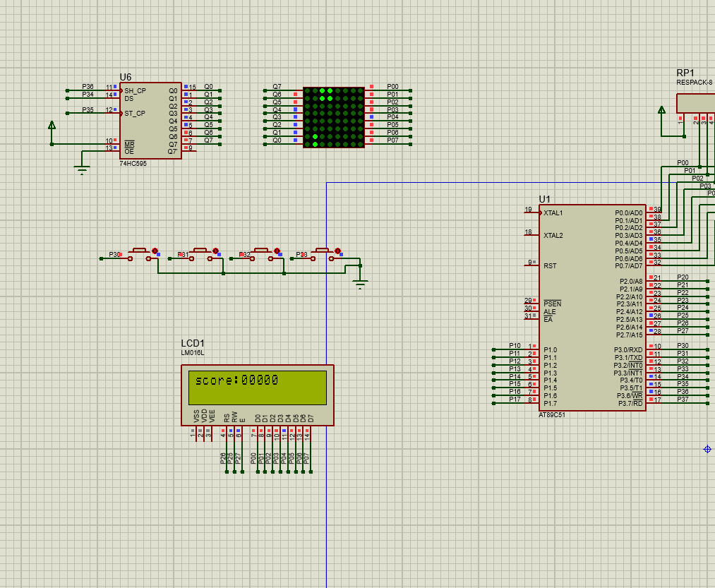Click the RST pin 9 on U1
715x588 pixels.
[x=530, y=265]
